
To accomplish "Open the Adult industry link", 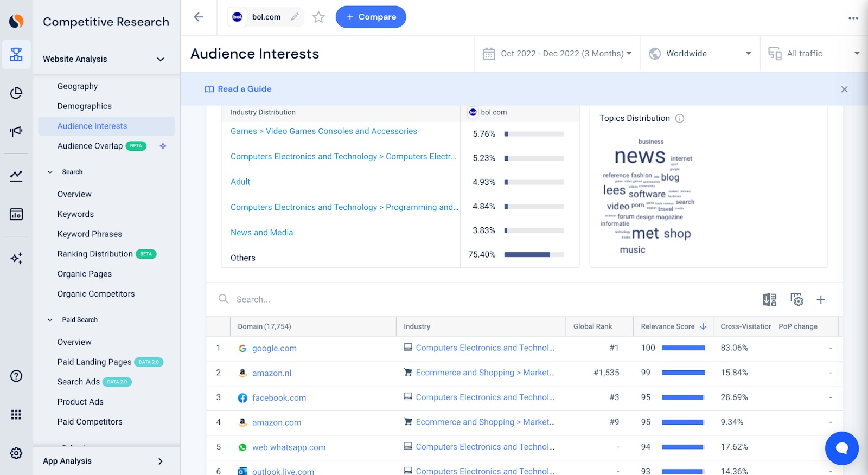I will pyautogui.click(x=240, y=182).
